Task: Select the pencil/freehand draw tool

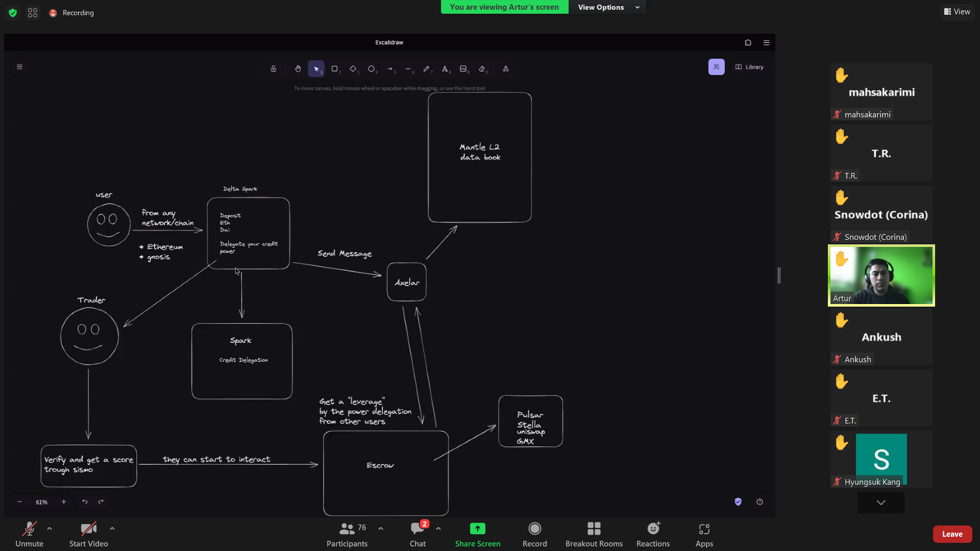Action: [427, 68]
